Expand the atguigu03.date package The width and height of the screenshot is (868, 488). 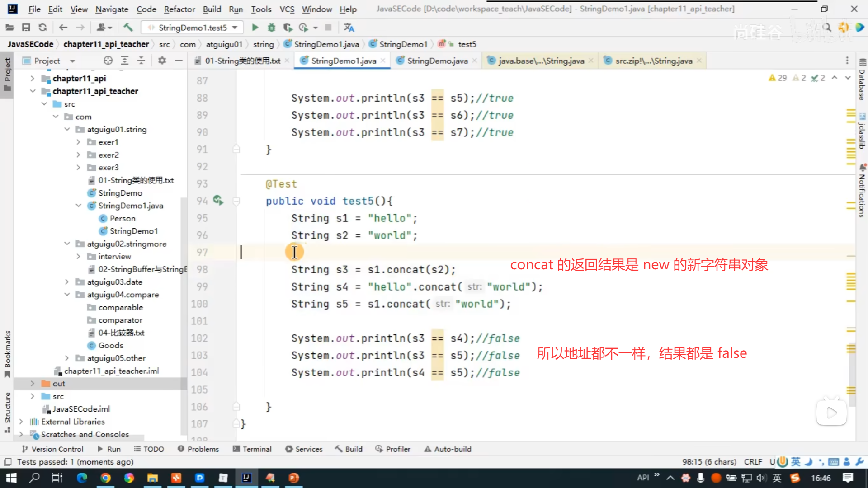67,282
